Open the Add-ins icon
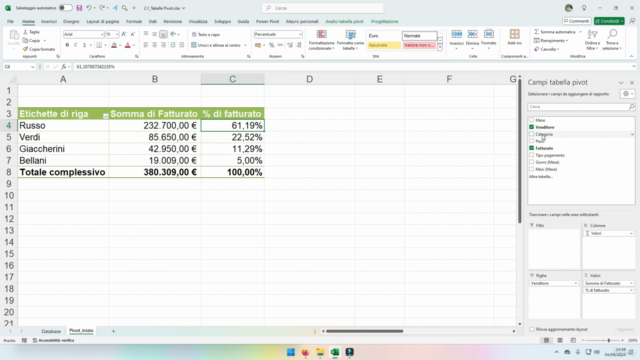 [514, 34]
